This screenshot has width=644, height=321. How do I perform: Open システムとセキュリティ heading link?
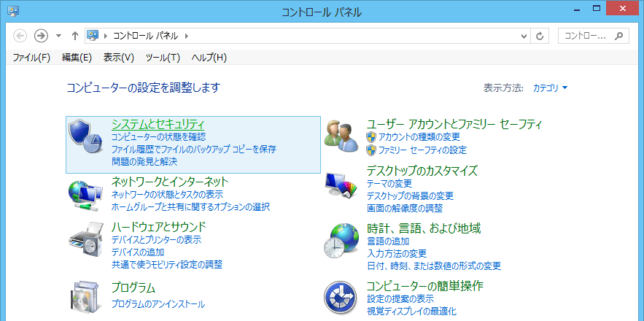pyautogui.click(x=158, y=124)
